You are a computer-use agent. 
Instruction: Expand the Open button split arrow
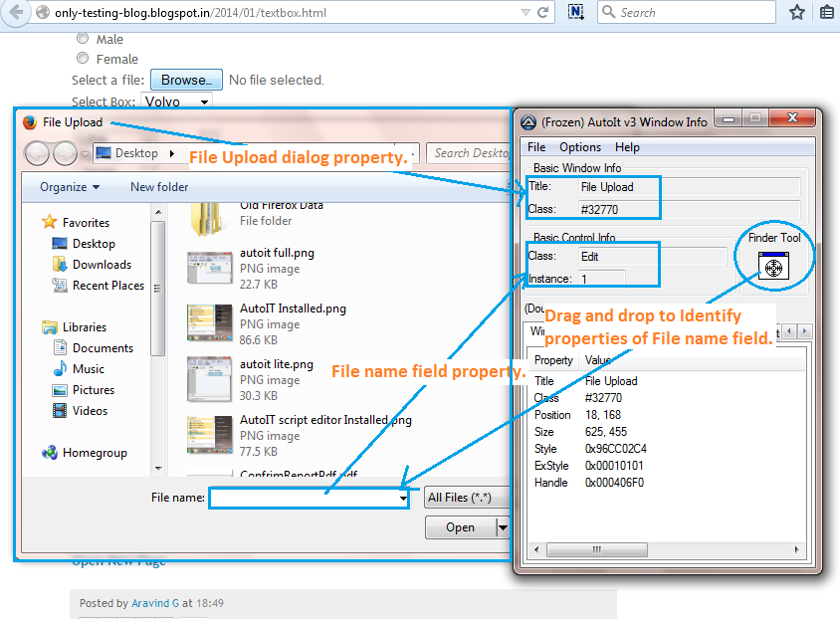[x=503, y=527]
